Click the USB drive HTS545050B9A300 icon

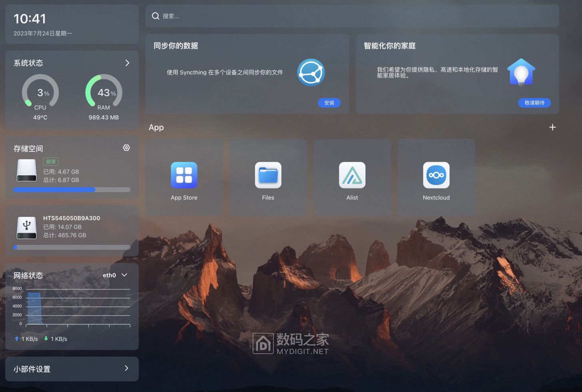(x=27, y=227)
